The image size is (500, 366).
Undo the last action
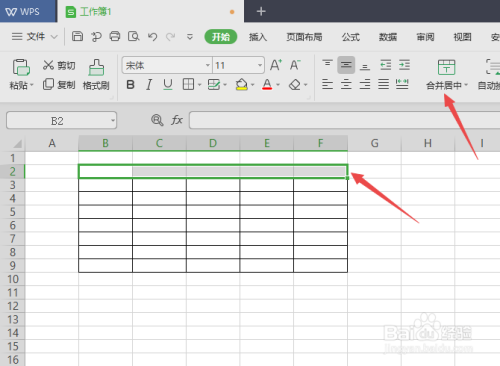(x=152, y=37)
